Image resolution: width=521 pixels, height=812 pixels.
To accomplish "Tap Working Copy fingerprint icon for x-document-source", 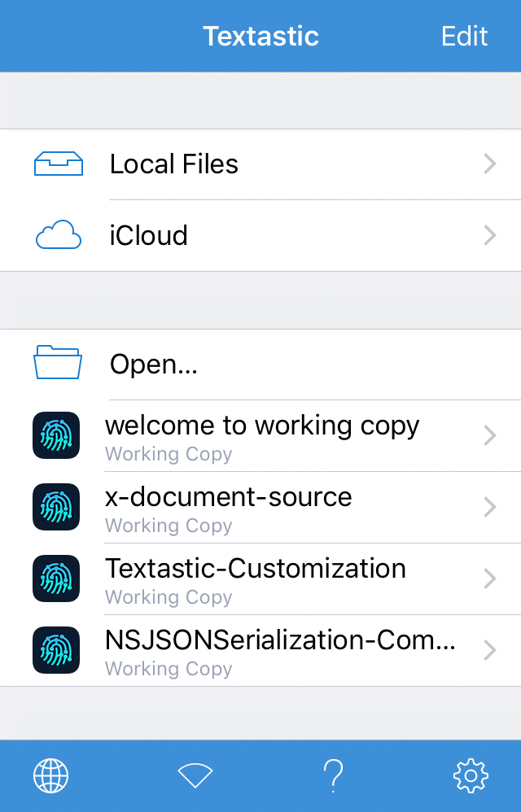I will point(56,506).
